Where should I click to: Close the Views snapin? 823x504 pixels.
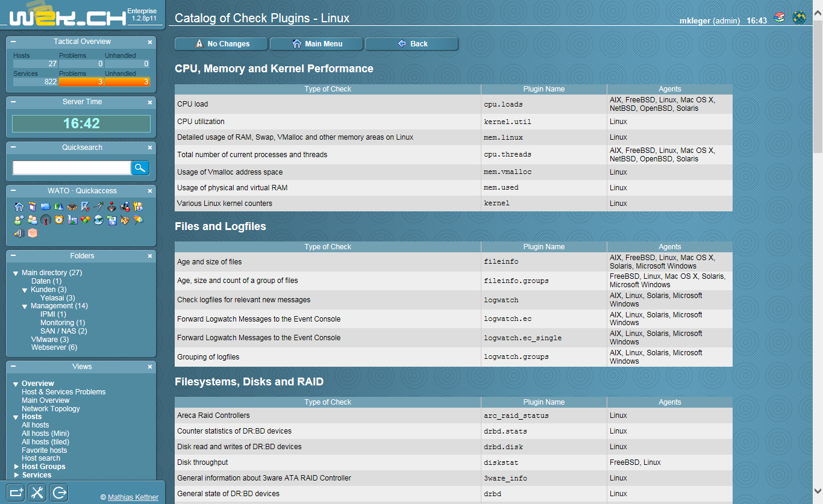(150, 367)
